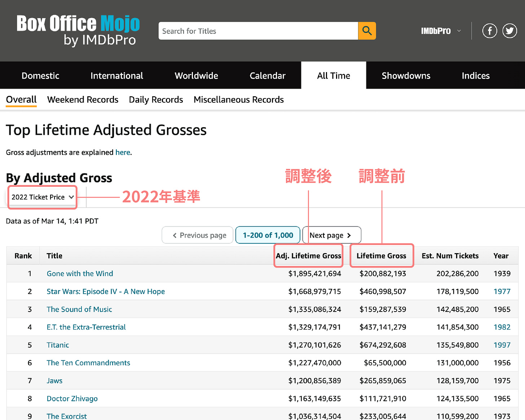Screen dimensions: 525x420
Task: Open the Worldwide tab
Action: click(x=197, y=76)
